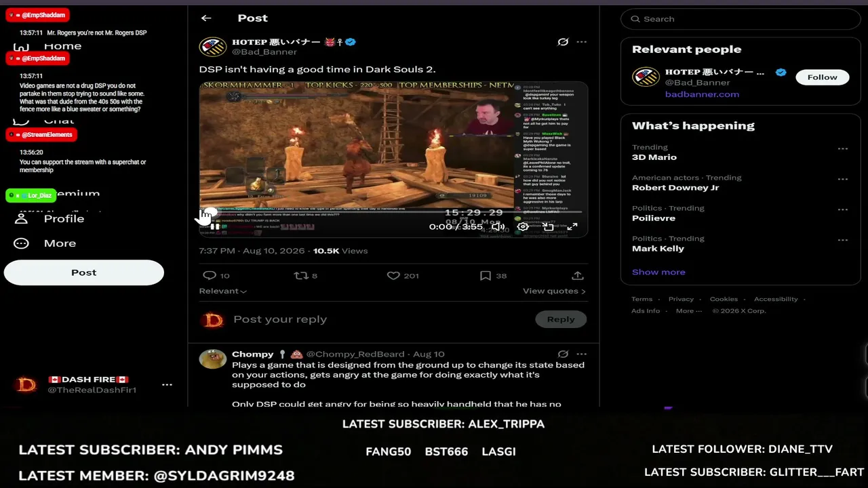Click the More circle-dots icon in sidebar
Image resolution: width=868 pixels, height=488 pixels.
click(21, 243)
